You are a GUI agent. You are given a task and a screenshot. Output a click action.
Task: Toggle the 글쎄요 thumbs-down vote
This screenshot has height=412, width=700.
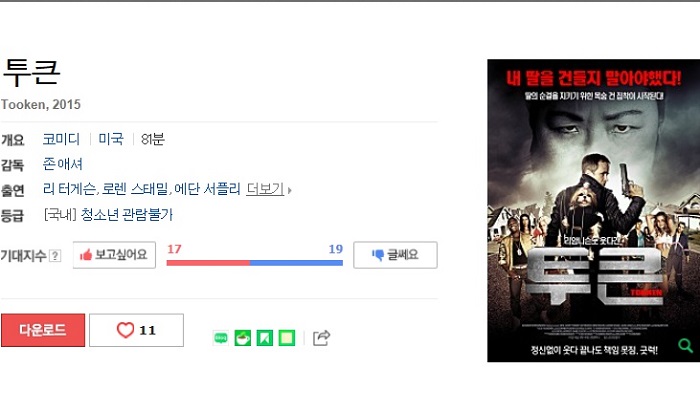(x=395, y=255)
